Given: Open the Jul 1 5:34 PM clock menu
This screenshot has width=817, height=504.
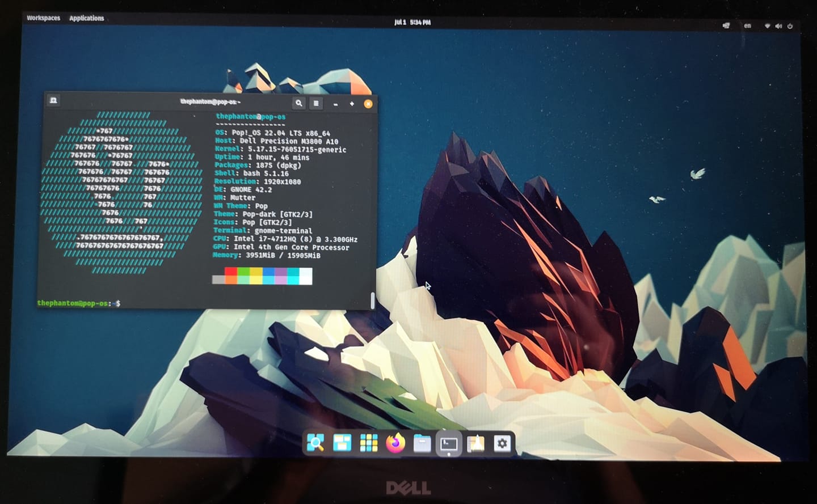Looking at the screenshot, I should tap(412, 22).
